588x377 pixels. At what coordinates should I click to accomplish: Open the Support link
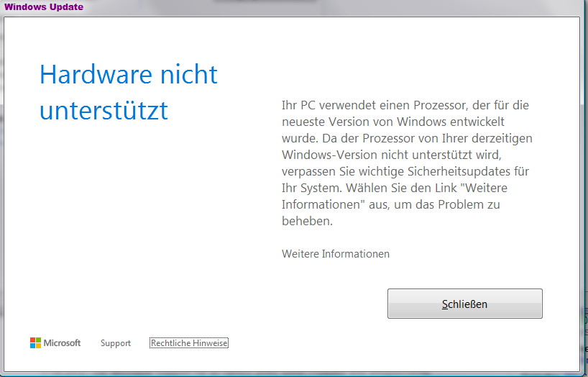(x=116, y=343)
